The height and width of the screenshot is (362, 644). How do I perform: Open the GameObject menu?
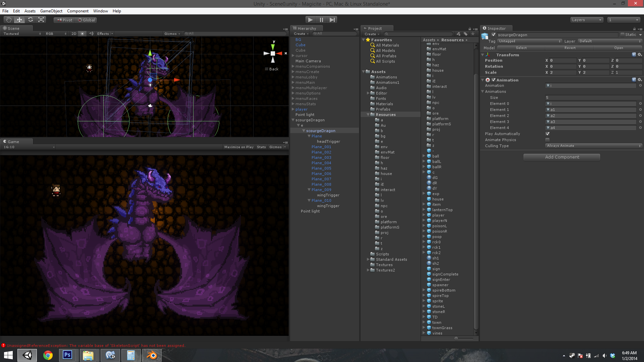click(51, 11)
